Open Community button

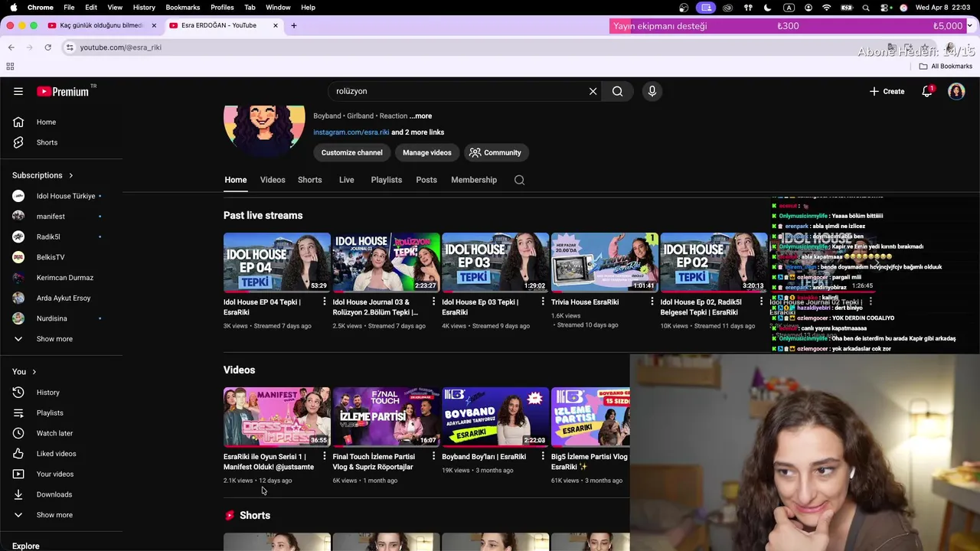(x=495, y=152)
